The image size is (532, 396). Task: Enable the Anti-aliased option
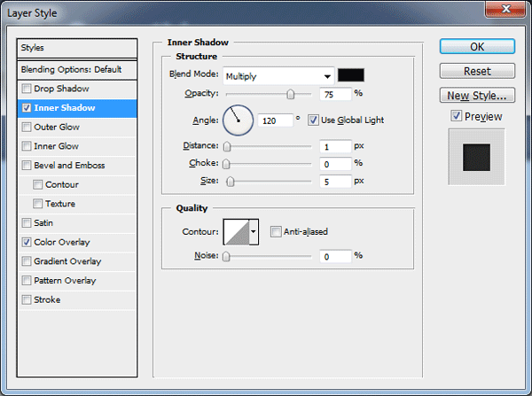coord(276,232)
